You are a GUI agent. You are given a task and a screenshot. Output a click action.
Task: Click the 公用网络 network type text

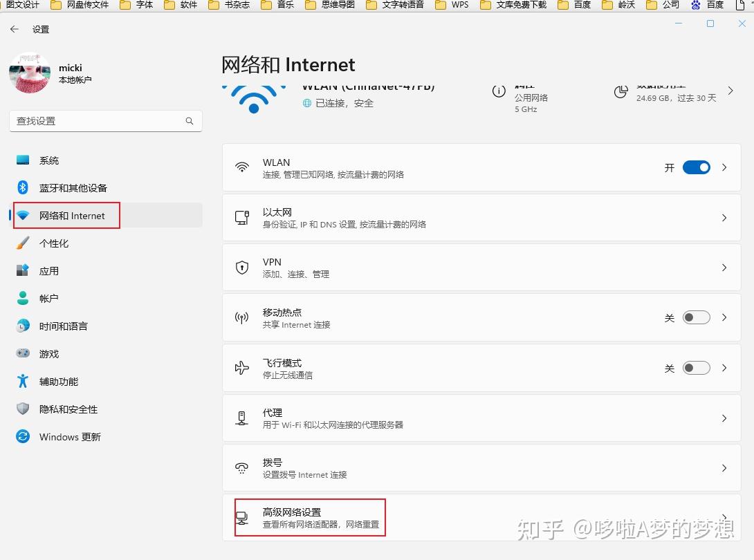(x=531, y=97)
